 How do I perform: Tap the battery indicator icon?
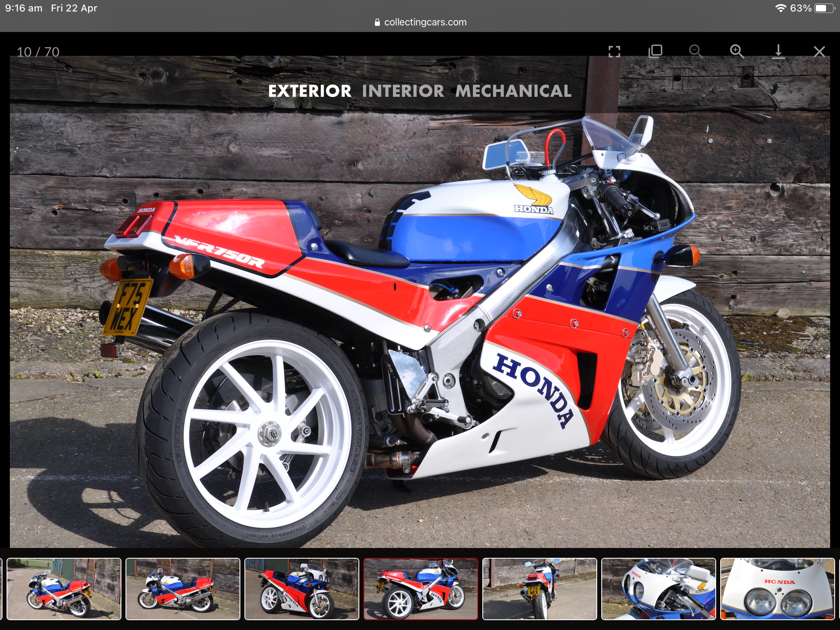(x=824, y=8)
